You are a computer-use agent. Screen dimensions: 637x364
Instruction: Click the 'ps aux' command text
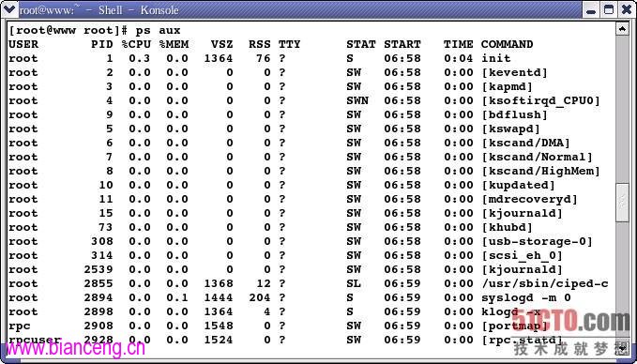click(x=158, y=31)
